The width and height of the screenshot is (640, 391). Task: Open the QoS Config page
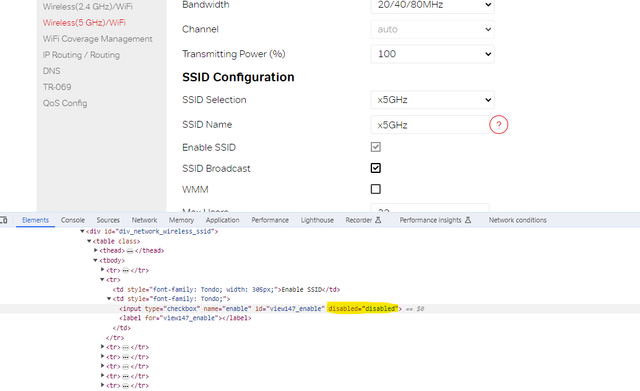tap(65, 103)
